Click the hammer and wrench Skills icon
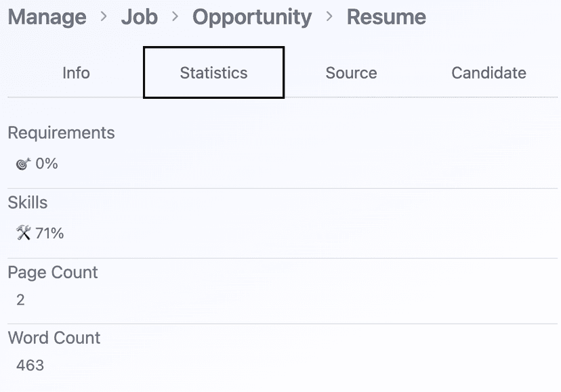Screen dimensions: 561x392 (22, 233)
